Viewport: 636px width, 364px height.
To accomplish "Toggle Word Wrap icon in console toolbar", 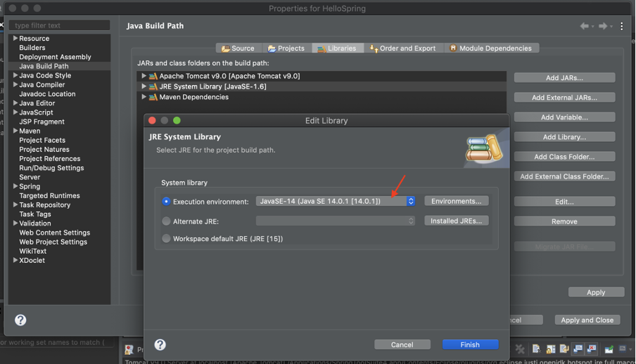I will (x=564, y=349).
